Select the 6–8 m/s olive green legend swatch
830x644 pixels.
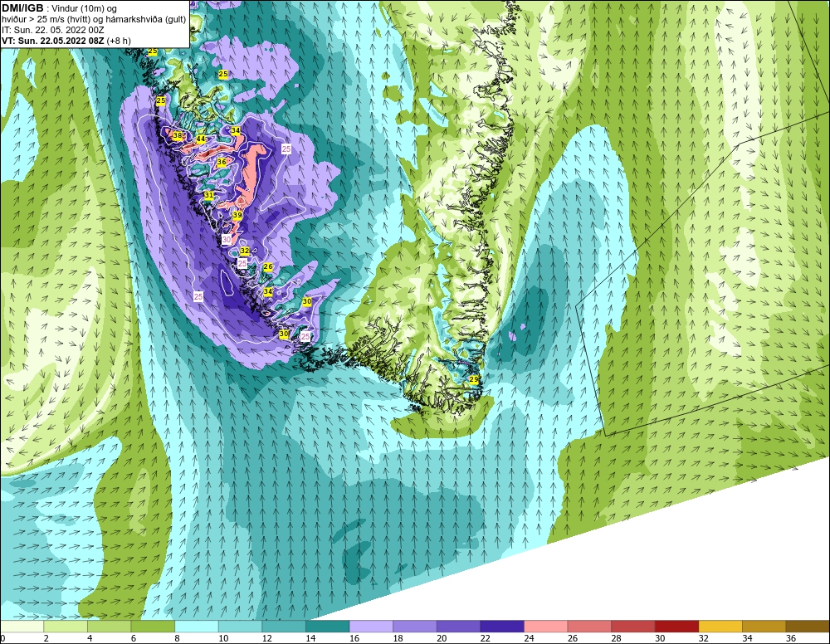coord(153,627)
